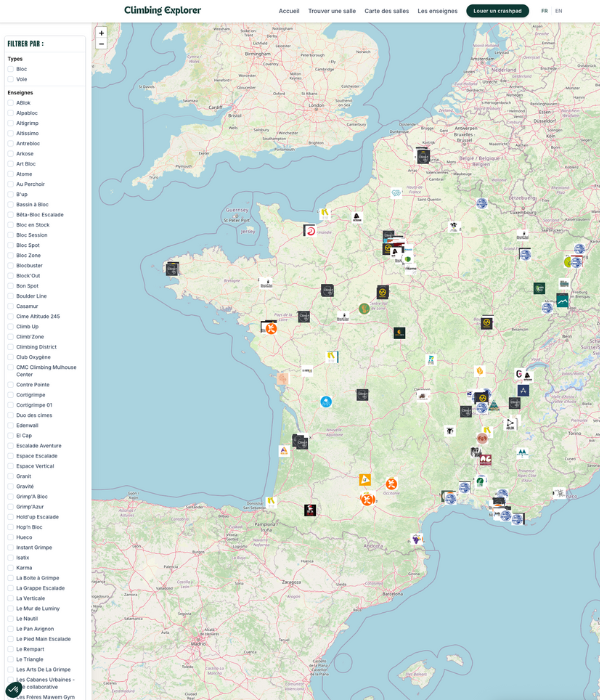Click the Louer un crashpad button
Screen dimensions: 600x700
497,11
